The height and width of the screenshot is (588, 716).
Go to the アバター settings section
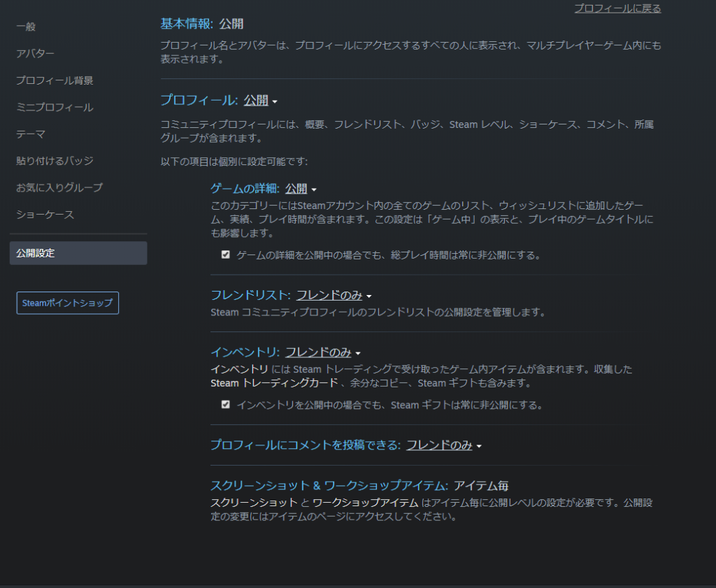click(x=35, y=54)
